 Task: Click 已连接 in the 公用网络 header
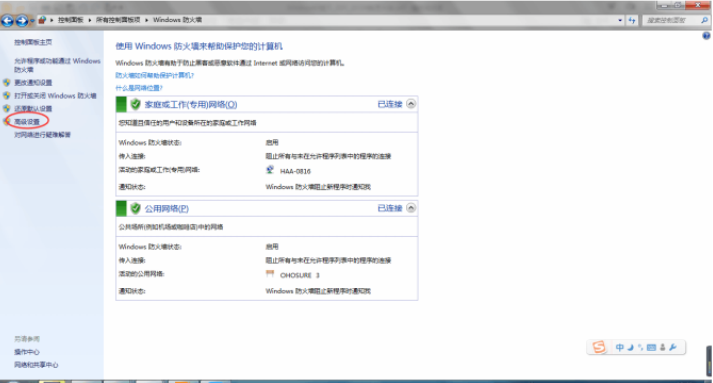390,208
